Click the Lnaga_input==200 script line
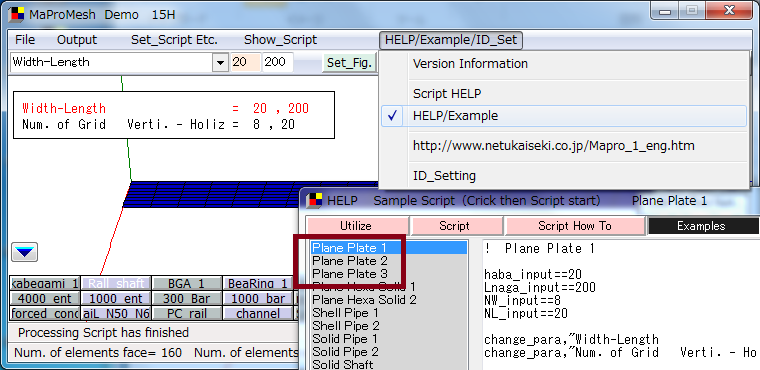 point(539,288)
